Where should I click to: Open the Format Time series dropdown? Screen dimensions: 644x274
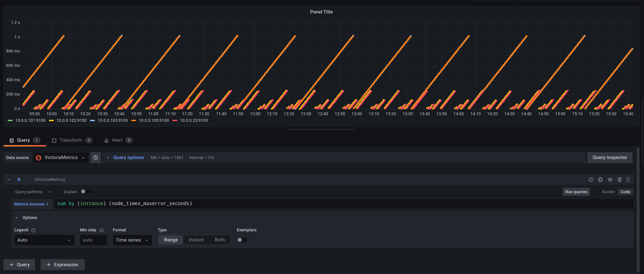[x=132, y=240]
